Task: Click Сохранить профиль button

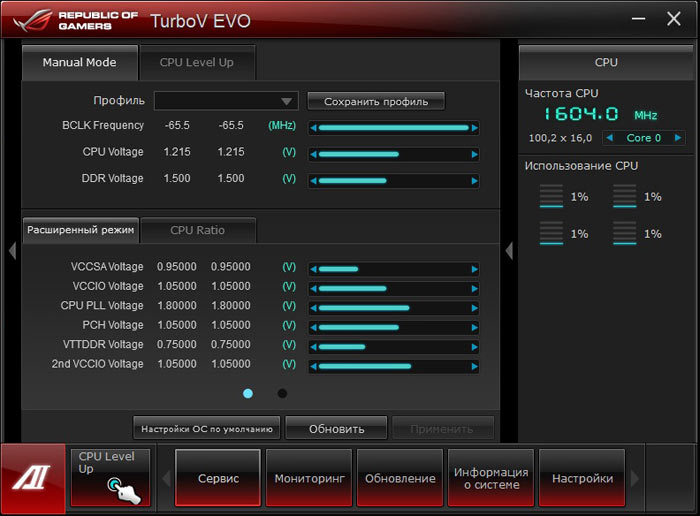Action: [376, 101]
